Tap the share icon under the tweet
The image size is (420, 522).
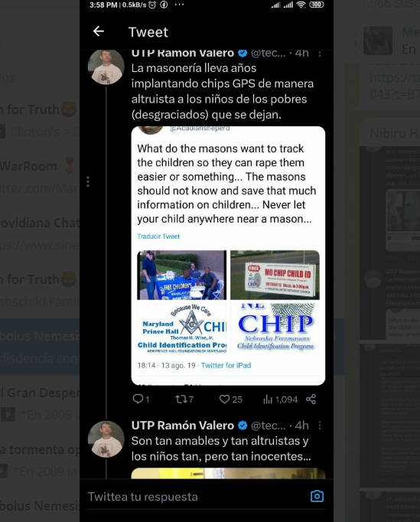311,399
